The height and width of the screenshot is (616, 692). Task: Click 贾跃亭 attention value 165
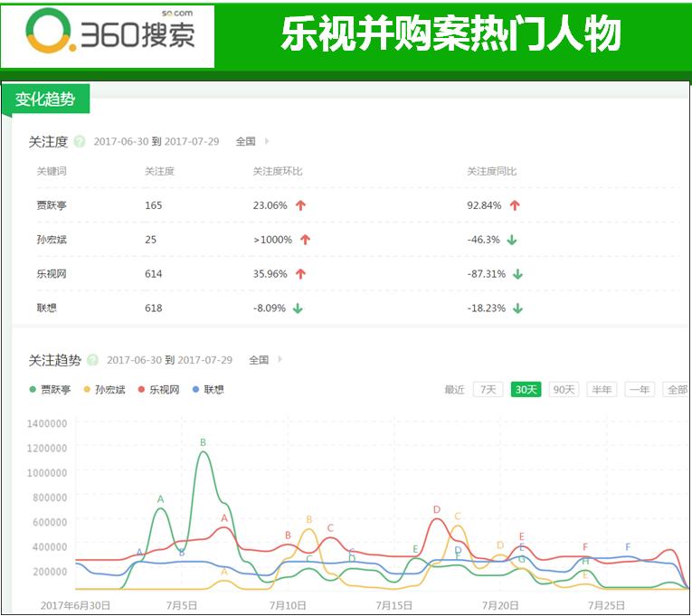click(x=153, y=205)
